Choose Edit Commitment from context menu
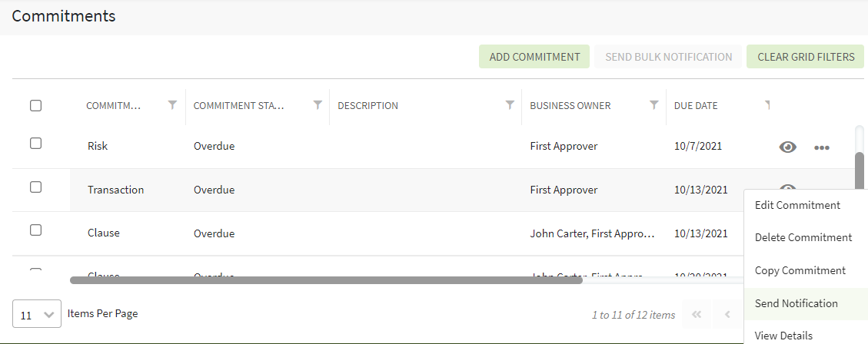 tap(797, 205)
